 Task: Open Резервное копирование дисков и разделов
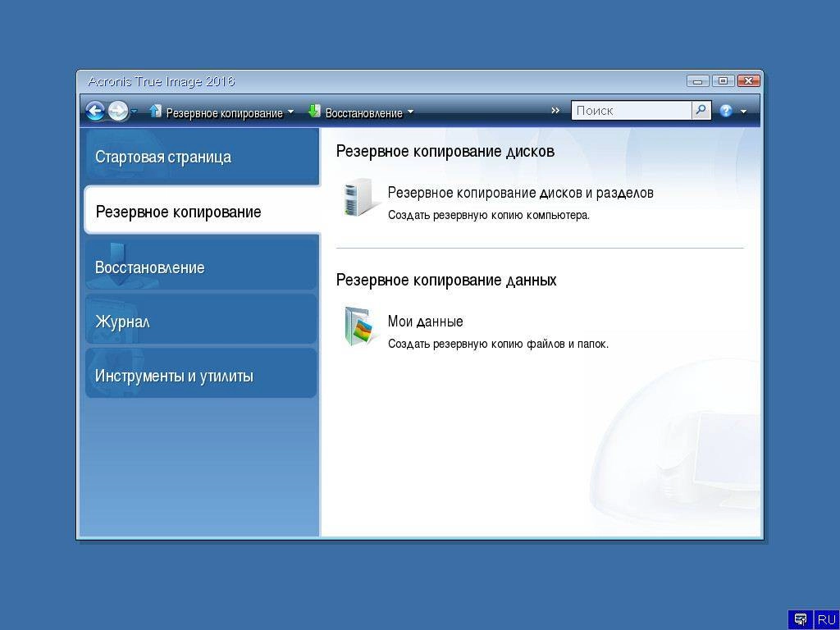pyautogui.click(x=520, y=192)
